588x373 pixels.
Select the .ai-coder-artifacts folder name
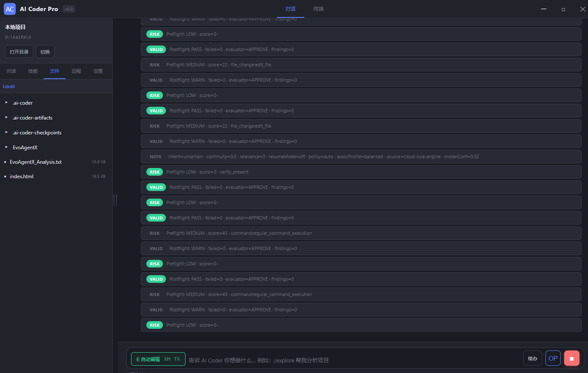[33, 118]
